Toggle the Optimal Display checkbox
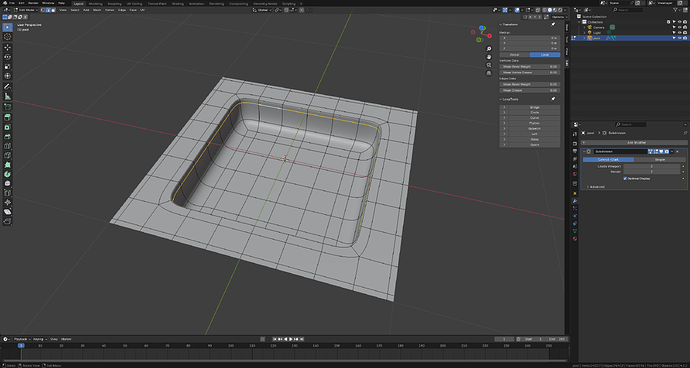Screen dimensions: 690x368 coord(625,178)
